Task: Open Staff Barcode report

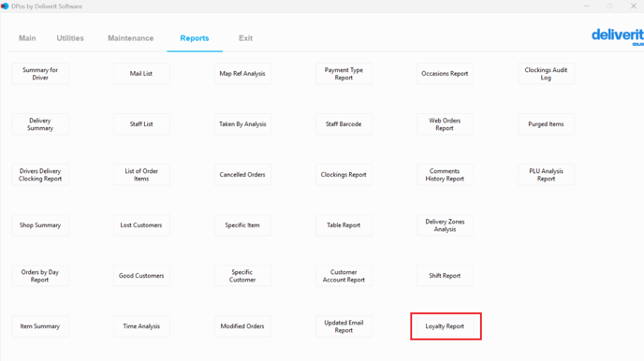Action: pos(344,123)
